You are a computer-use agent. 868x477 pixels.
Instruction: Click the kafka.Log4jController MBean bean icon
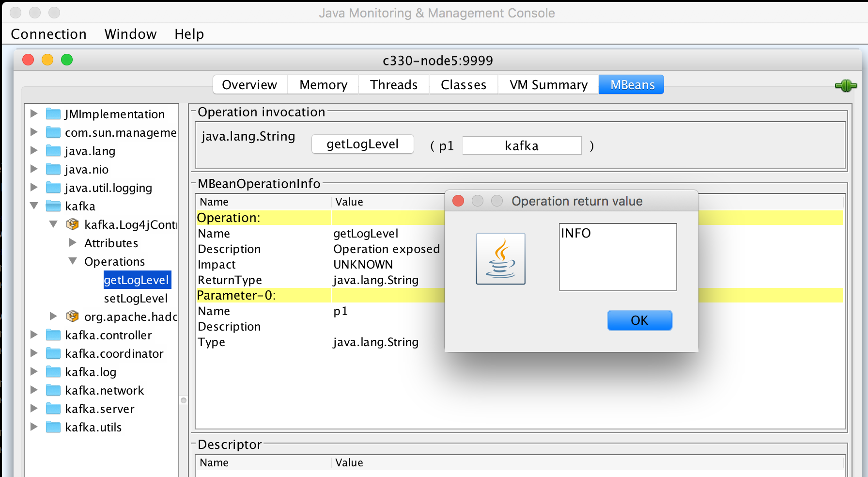pos(72,224)
